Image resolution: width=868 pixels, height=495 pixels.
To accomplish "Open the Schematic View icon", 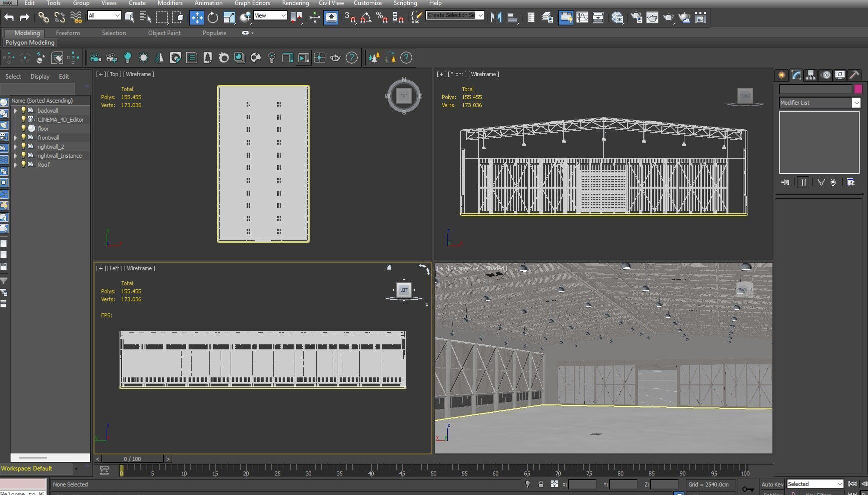I will click(x=598, y=18).
